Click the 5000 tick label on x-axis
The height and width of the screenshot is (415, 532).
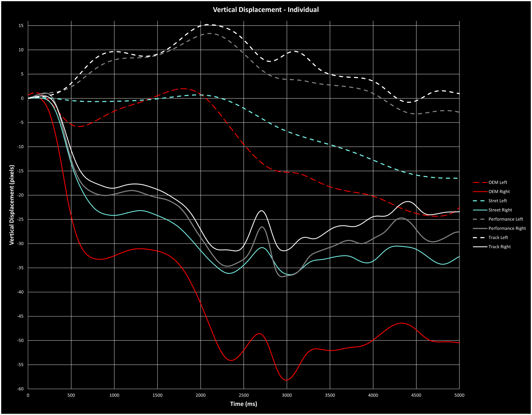[x=459, y=395]
